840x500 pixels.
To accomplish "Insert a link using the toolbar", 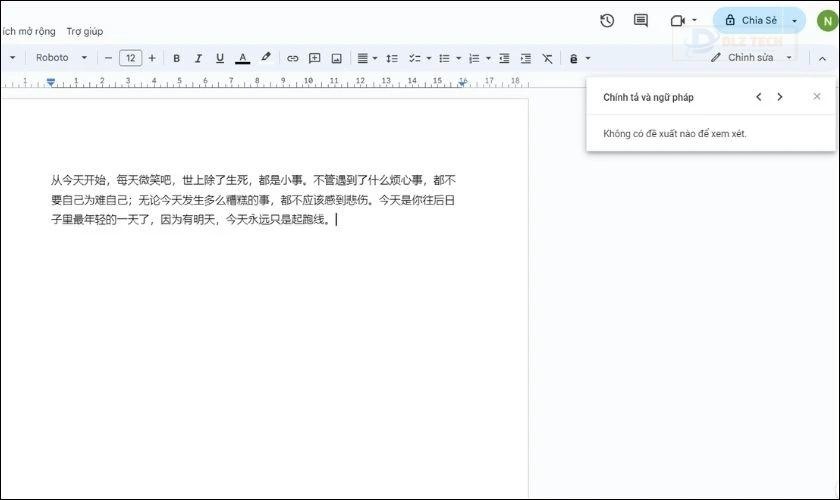I will pos(292,58).
